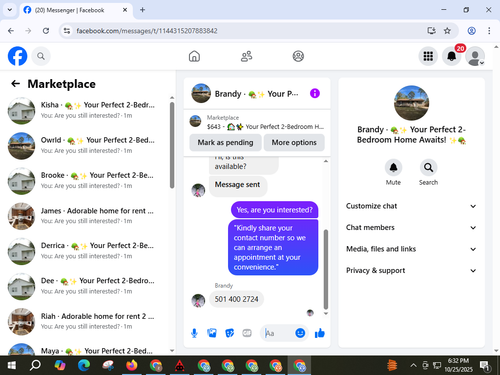This screenshot has width=500, height=375.
Task: Open account profile avatar menu
Action: (x=475, y=56)
